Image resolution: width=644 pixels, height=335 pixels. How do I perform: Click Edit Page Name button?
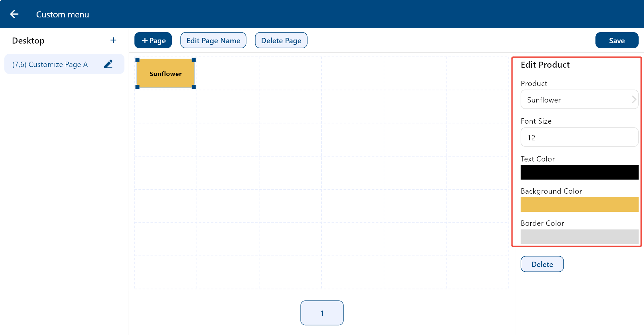[x=213, y=41]
